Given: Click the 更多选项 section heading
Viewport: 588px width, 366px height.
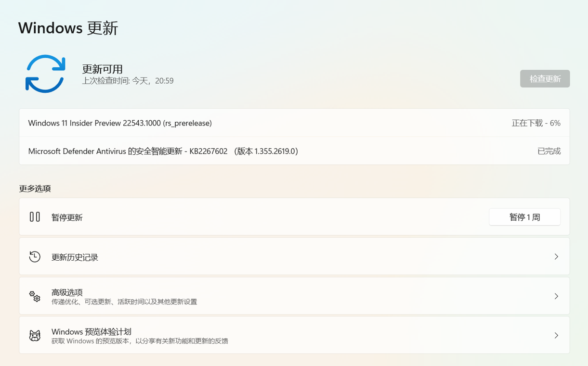Looking at the screenshot, I should [35, 189].
